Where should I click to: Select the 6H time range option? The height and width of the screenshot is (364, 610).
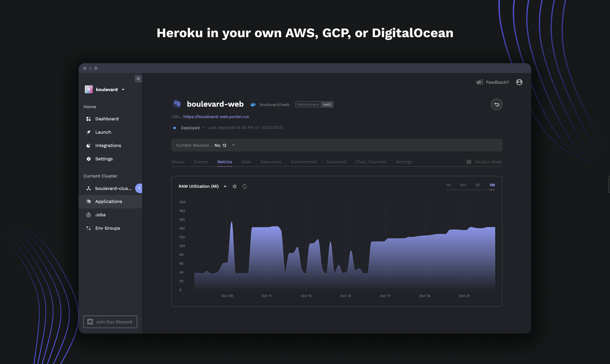[463, 185]
